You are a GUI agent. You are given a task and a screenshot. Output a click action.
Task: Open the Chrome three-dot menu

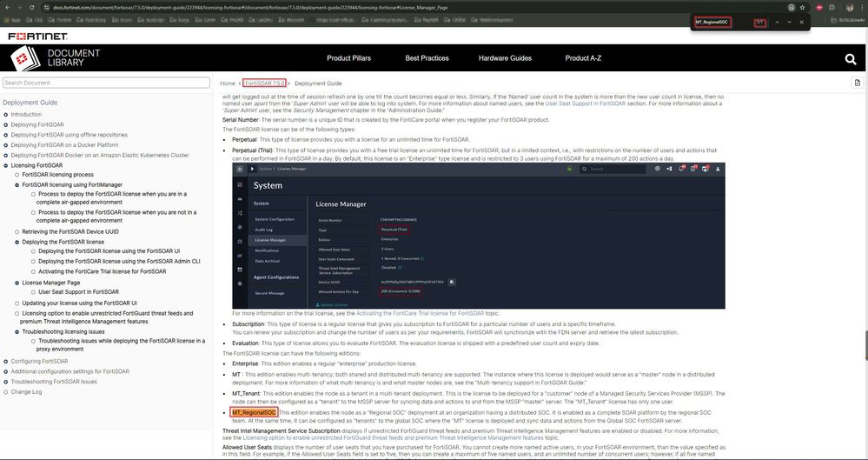pos(863,7)
